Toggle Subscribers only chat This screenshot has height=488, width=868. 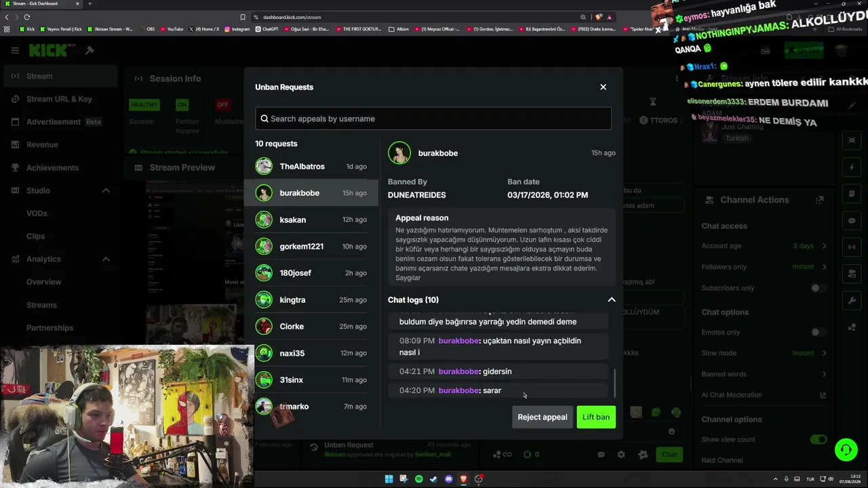point(818,288)
